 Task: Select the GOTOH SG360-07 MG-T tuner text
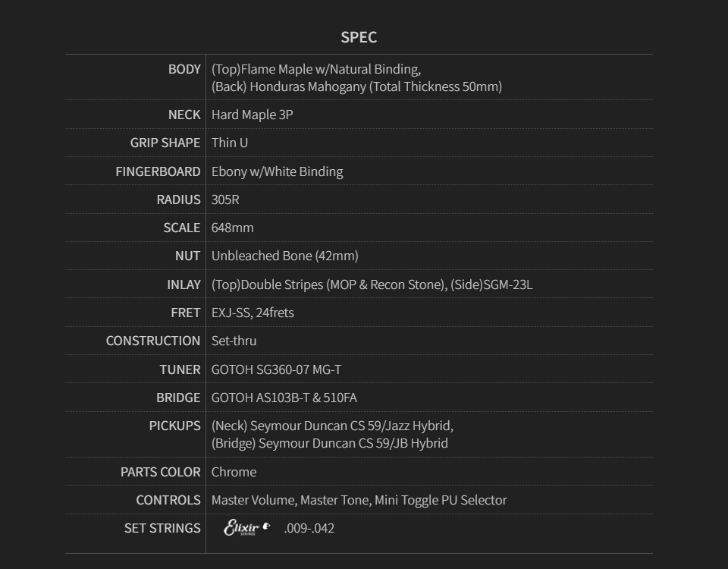tap(276, 369)
